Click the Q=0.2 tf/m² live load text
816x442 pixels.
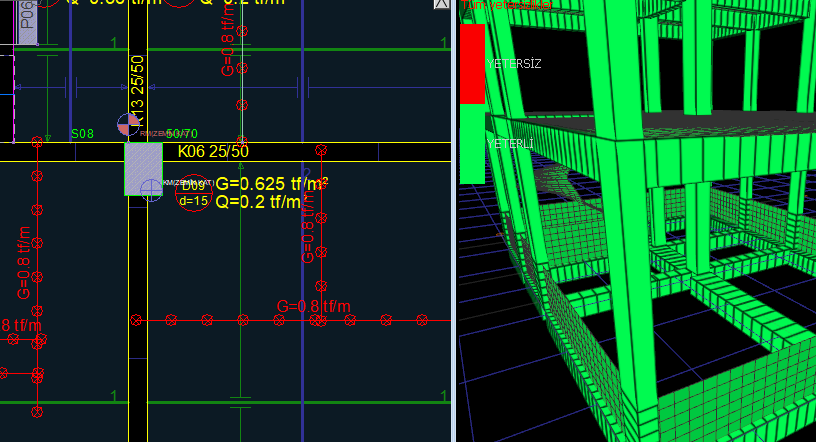click(266, 201)
